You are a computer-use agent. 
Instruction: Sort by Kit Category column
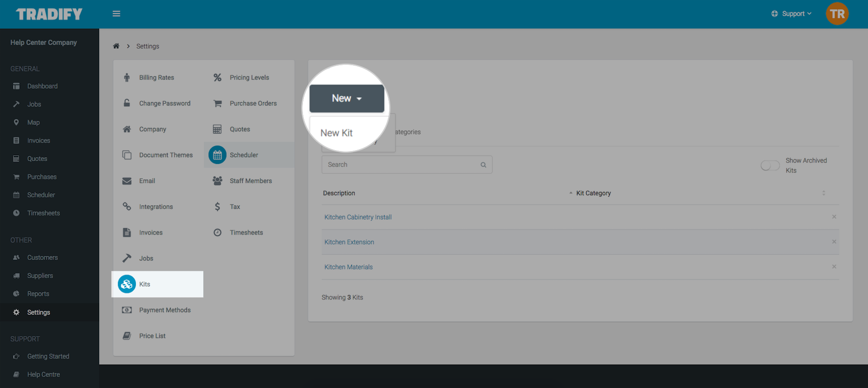point(593,193)
